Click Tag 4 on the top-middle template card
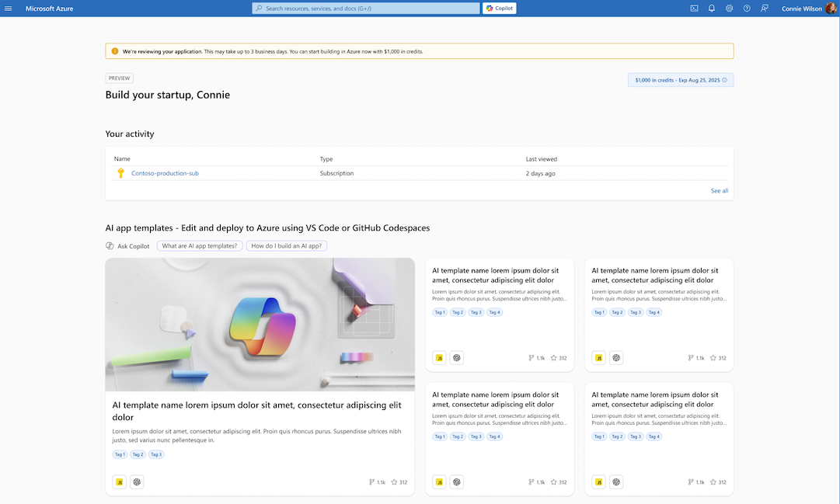The width and height of the screenshot is (840, 504). [494, 312]
